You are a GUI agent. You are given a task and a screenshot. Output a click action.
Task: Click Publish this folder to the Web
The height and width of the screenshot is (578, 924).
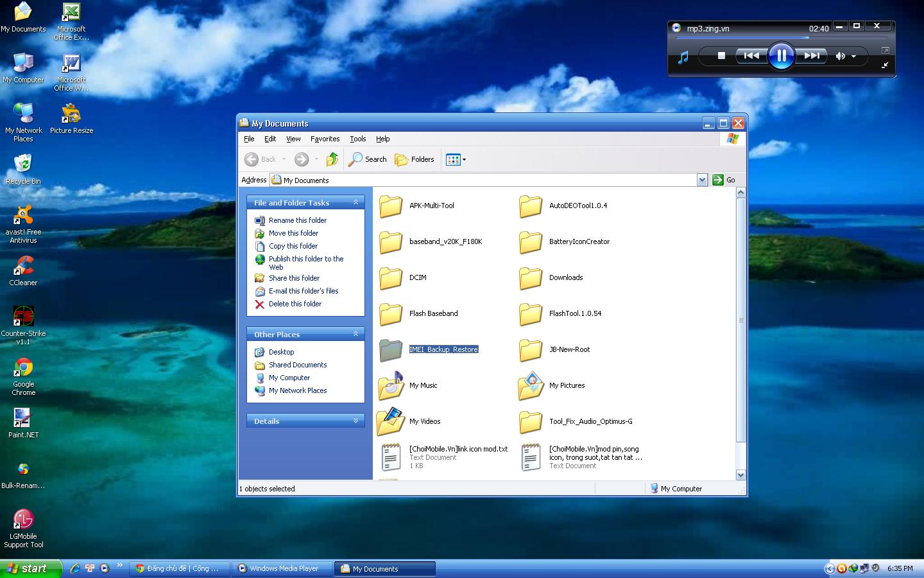(x=306, y=263)
